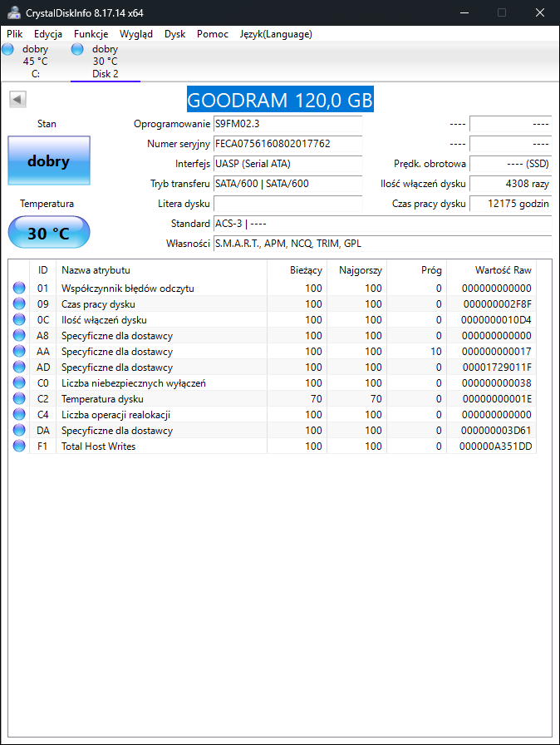560x745 pixels.
Task: Click threshold value 10 in AA row
Action: click(x=436, y=352)
